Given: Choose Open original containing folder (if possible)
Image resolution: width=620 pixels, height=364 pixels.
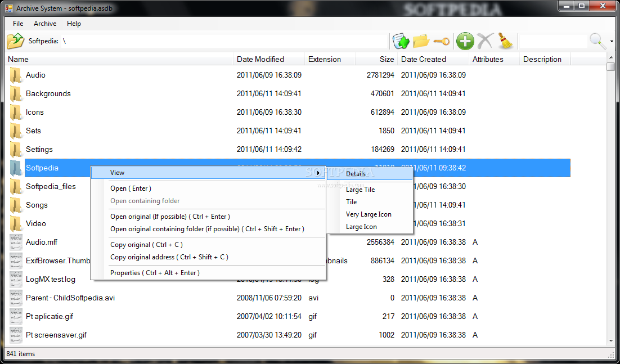Looking at the screenshot, I should tap(208, 229).
